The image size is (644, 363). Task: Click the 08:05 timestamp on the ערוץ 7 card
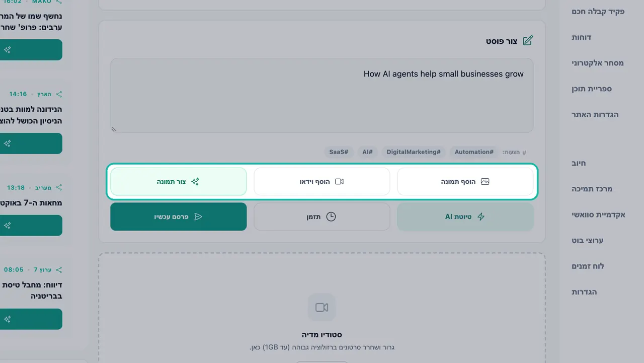tap(13, 270)
